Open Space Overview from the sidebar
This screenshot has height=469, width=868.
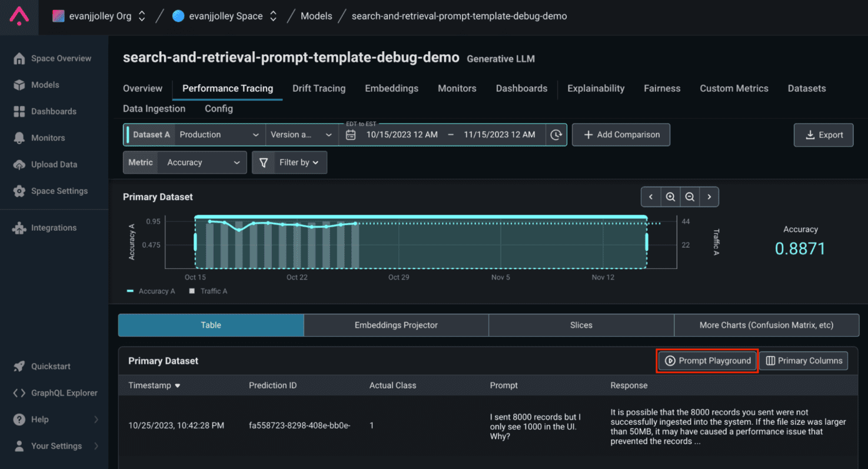[x=61, y=58]
